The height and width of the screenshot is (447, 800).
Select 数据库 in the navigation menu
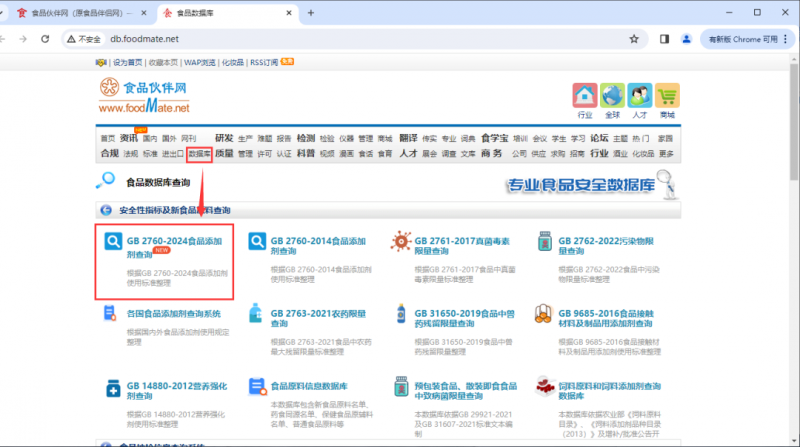[199, 153]
